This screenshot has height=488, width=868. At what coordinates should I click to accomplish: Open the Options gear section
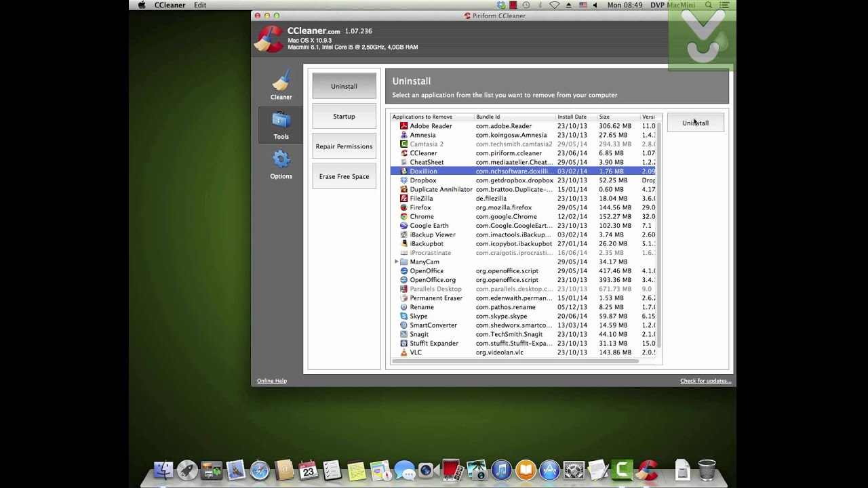click(x=281, y=165)
